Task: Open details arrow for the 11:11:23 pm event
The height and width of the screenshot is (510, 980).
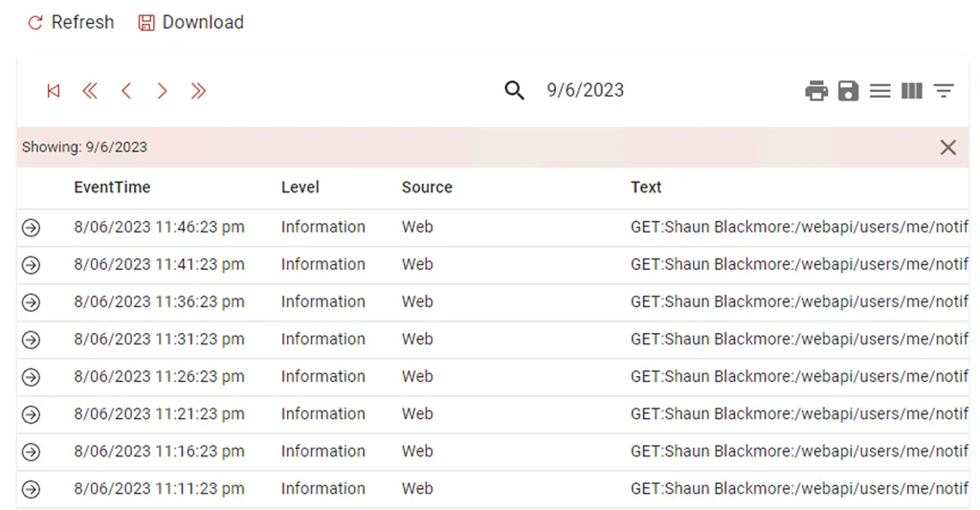Action: (x=32, y=489)
